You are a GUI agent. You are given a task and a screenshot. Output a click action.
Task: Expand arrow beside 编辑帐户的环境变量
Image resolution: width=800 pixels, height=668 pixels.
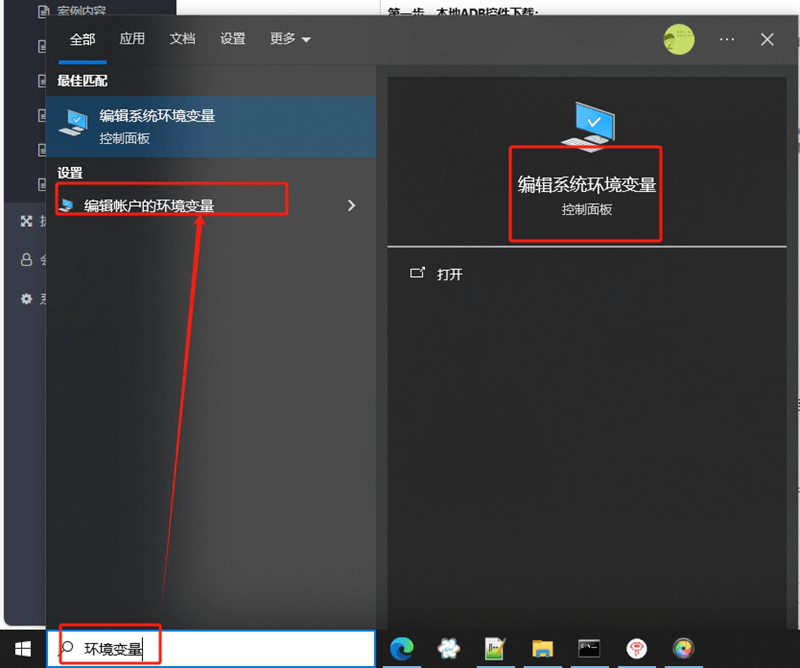coord(352,205)
